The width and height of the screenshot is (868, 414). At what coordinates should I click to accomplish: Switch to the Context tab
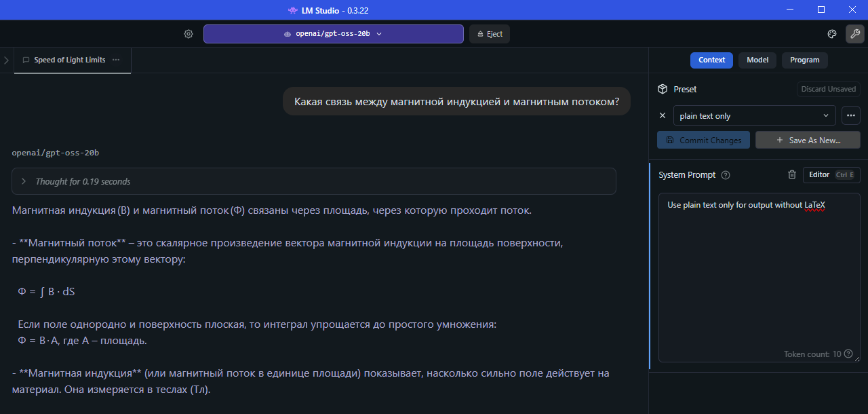coord(711,60)
